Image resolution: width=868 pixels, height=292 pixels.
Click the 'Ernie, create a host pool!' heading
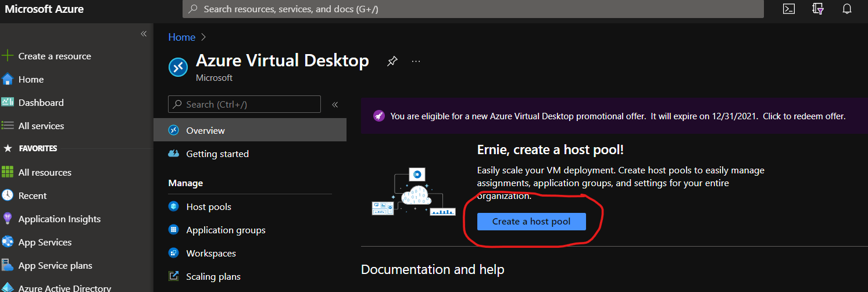pyautogui.click(x=550, y=149)
